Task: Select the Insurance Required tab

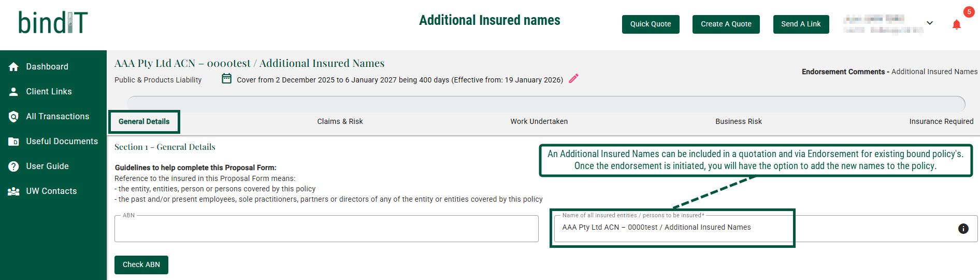Action: 941,121
